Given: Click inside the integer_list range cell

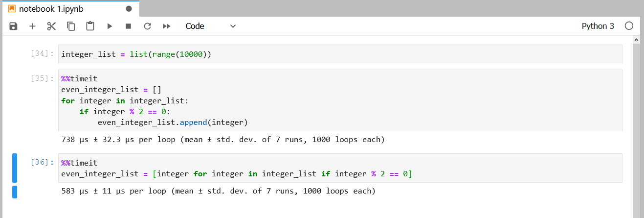Looking at the screenshot, I should (340, 54).
